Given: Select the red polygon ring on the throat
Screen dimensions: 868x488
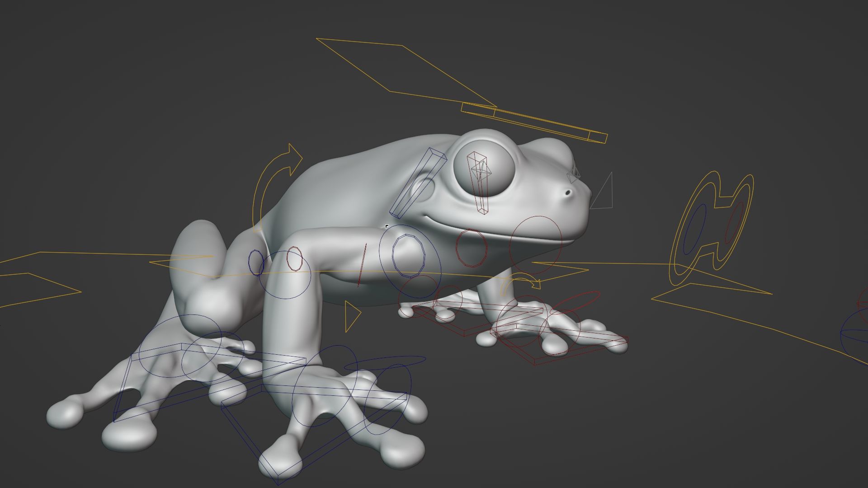Looking at the screenshot, I should tap(457, 248).
